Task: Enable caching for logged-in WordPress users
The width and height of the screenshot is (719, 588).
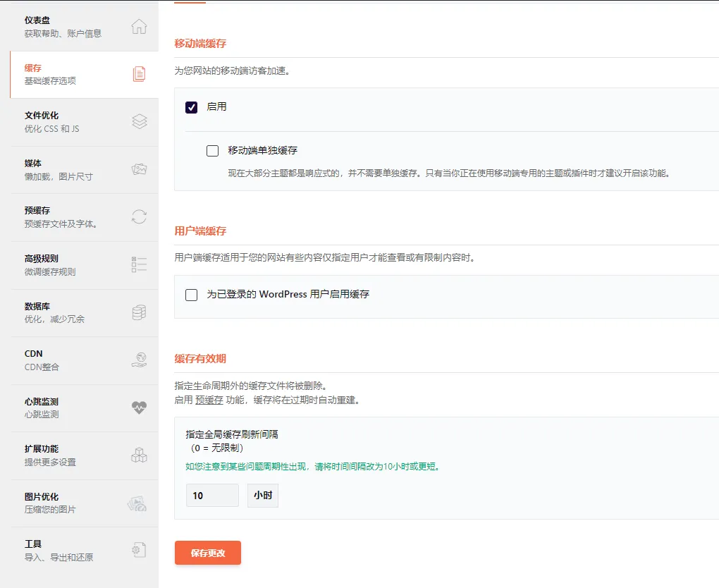Action: [191, 295]
